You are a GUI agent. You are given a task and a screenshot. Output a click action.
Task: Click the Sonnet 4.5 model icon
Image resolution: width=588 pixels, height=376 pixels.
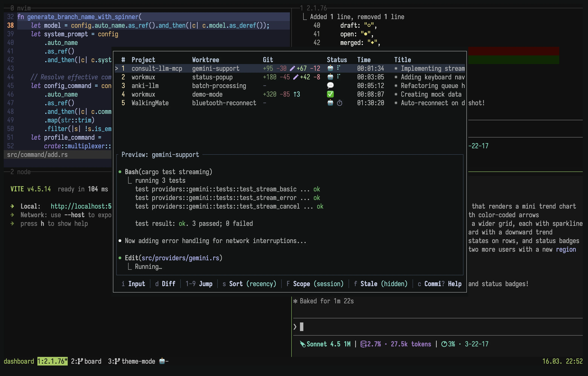tap(303, 344)
